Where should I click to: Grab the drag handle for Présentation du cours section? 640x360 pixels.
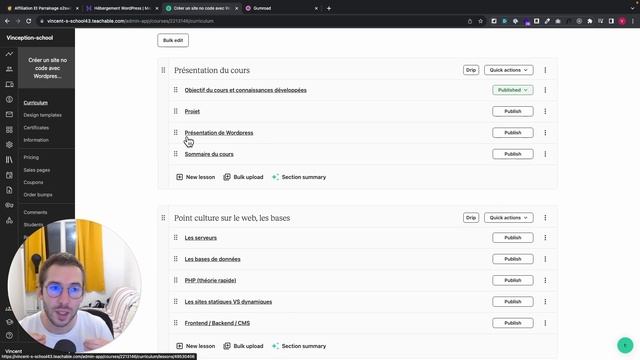pyautogui.click(x=163, y=70)
